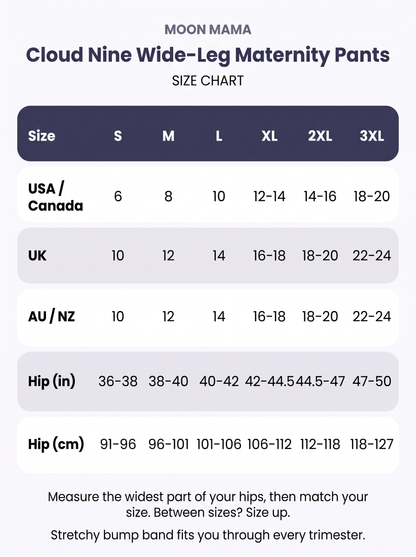The width and height of the screenshot is (416, 557).
Task: Select the AU / NZ row label
Action: (x=52, y=316)
